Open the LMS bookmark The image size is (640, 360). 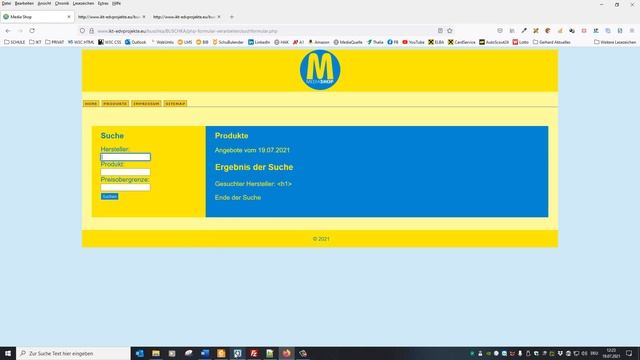(x=184, y=42)
